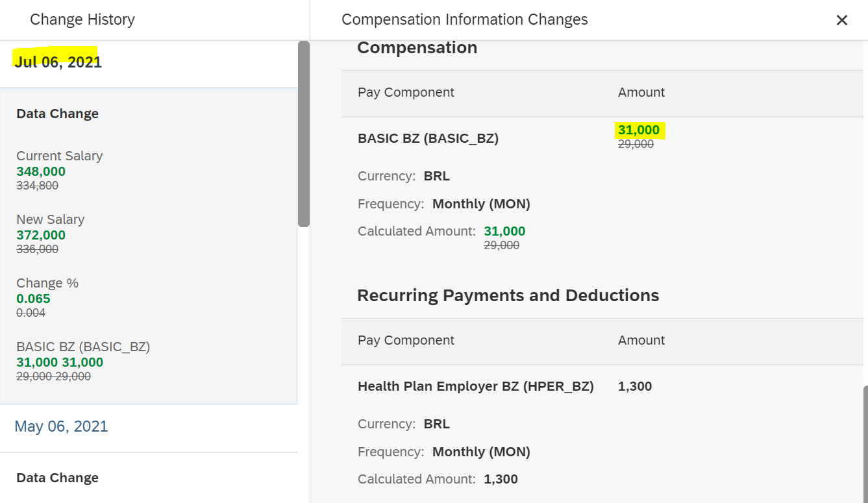Click the Current Salary value 348,000
Screen dimensions: 868x503
coord(41,171)
